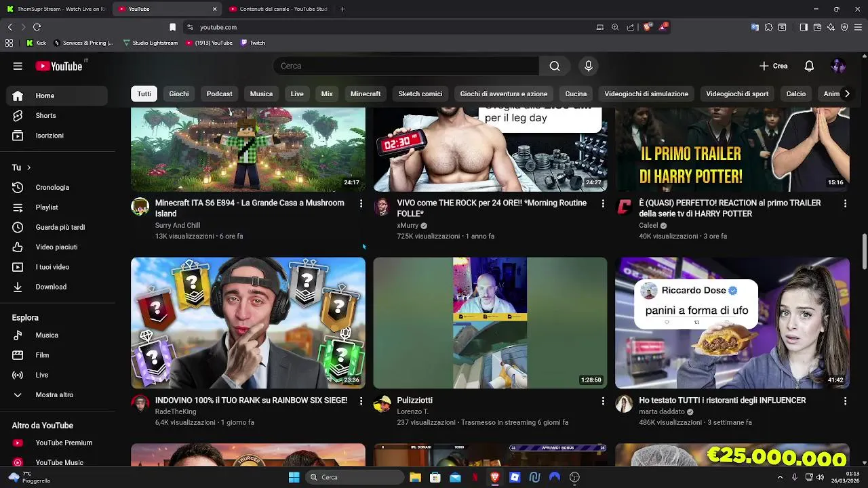Open Guarda più tardi

[x=57, y=227]
